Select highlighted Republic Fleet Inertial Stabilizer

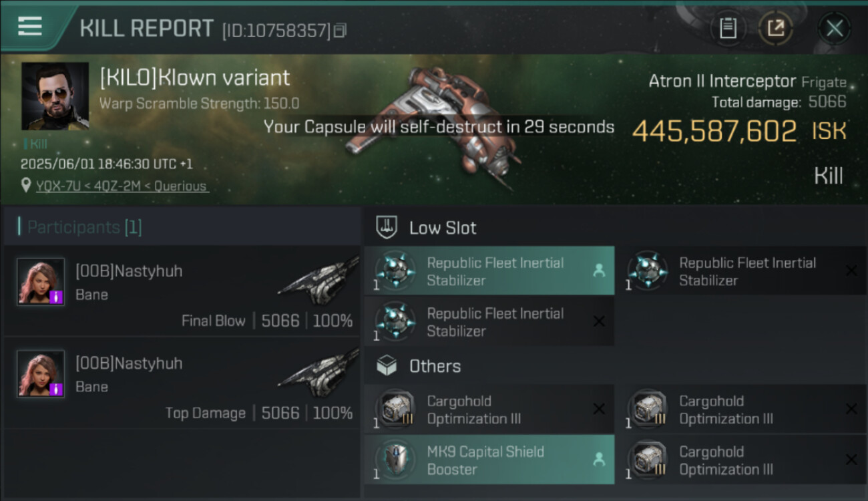pos(489,271)
